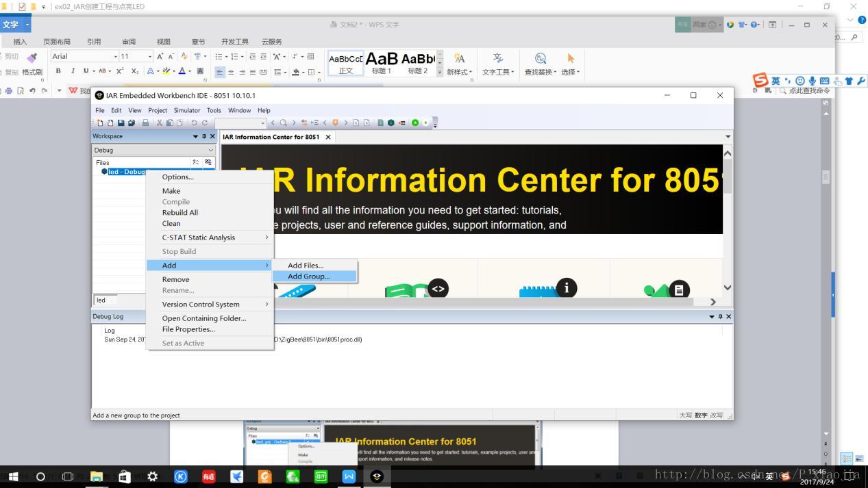Click the Undo icon in IAR toolbar
This screenshot has height=488, width=868.
(x=194, y=123)
